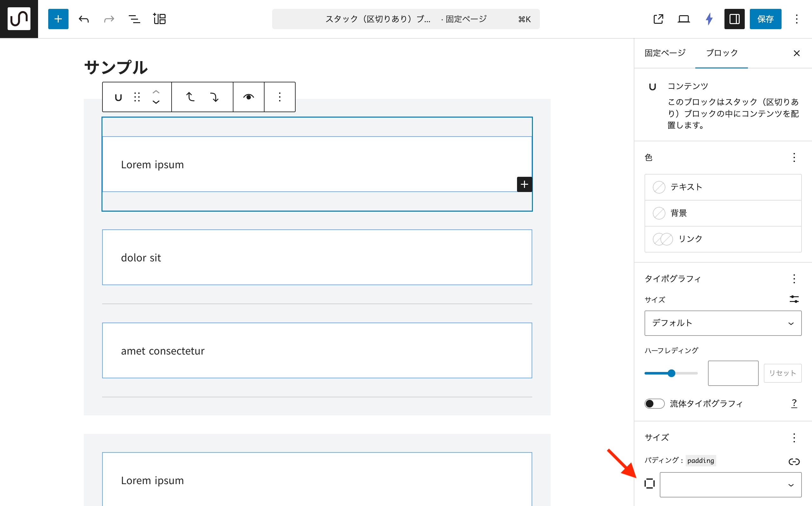The image size is (812, 506).
Task: Open the 色 panel options menu
Action: coord(794,157)
